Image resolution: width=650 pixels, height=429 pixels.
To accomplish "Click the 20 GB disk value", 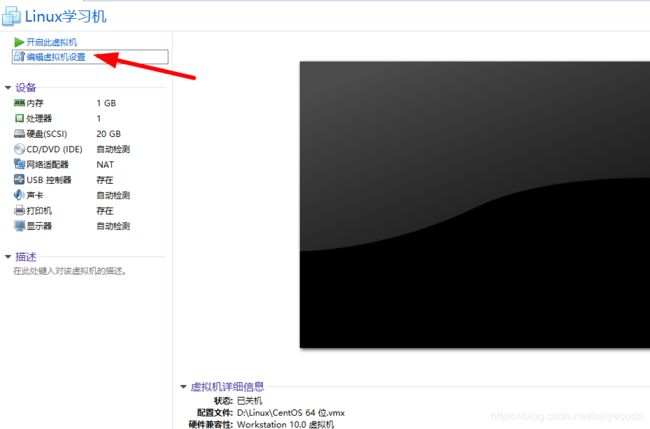I will point(109,134).
